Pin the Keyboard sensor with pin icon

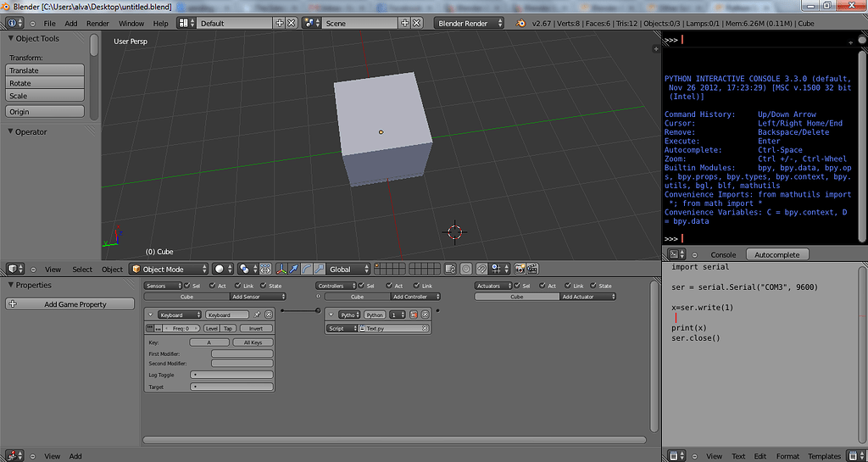(257, 314)
